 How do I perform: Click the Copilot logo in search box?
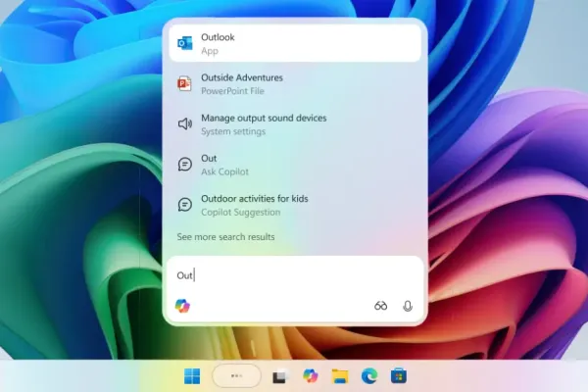(182, 306)
